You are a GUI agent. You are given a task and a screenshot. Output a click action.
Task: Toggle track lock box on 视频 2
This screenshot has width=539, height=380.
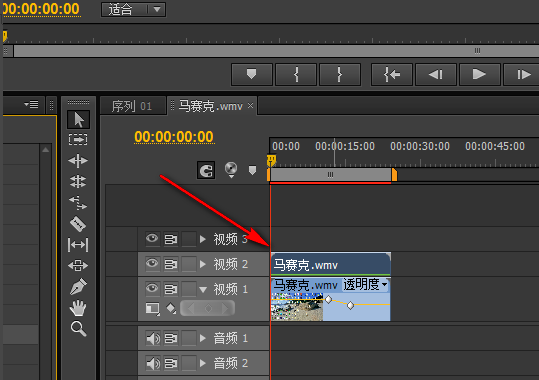point(189,264)
